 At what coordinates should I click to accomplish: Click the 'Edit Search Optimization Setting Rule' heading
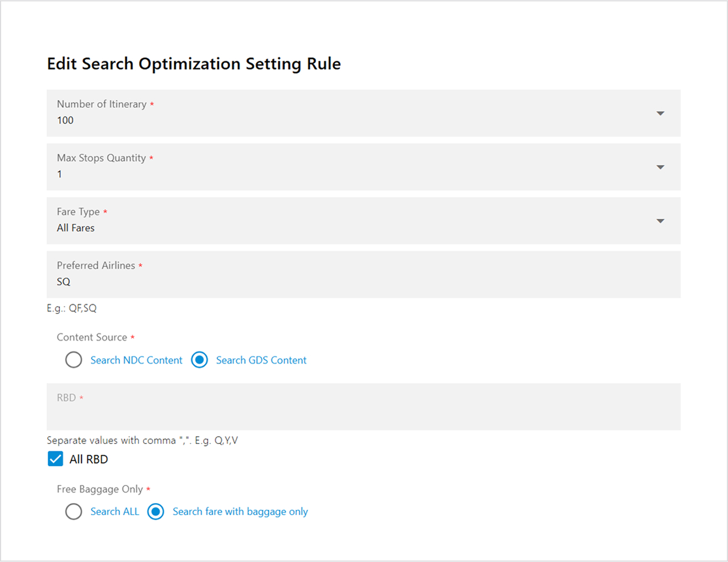point(194,64)
